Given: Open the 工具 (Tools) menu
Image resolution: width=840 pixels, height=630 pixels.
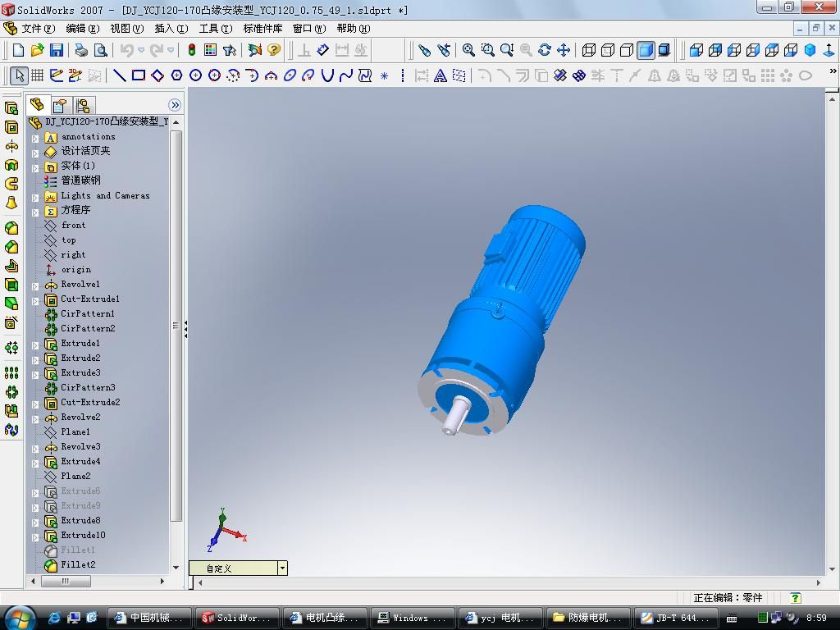Looking at the screenshot, I should (215, 29).
